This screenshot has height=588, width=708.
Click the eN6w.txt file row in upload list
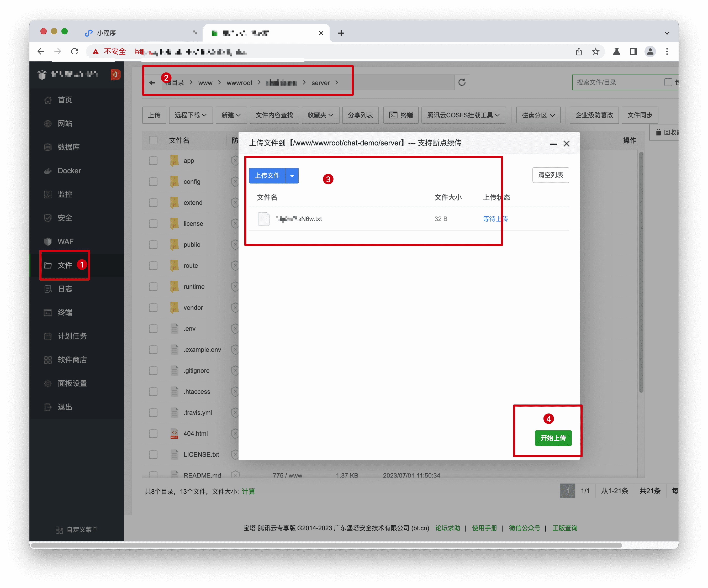409,219
